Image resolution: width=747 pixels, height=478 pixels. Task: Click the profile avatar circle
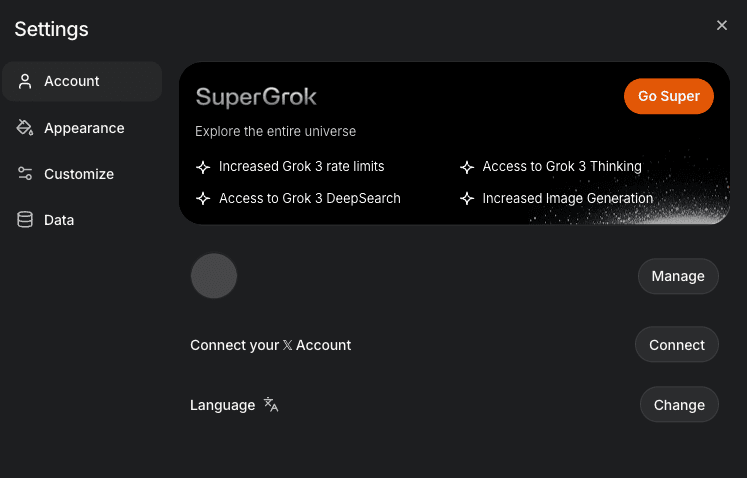pyautogui.click(x=214, y=276)
